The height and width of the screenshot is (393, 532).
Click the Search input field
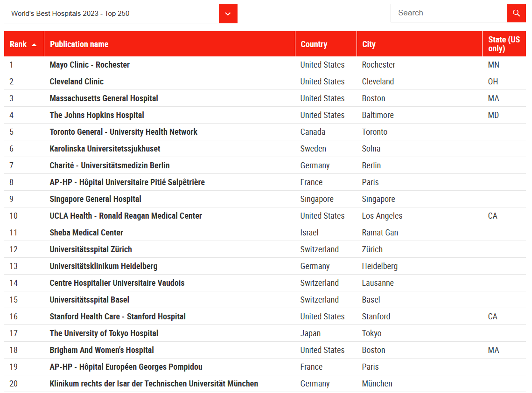(449, 13)
